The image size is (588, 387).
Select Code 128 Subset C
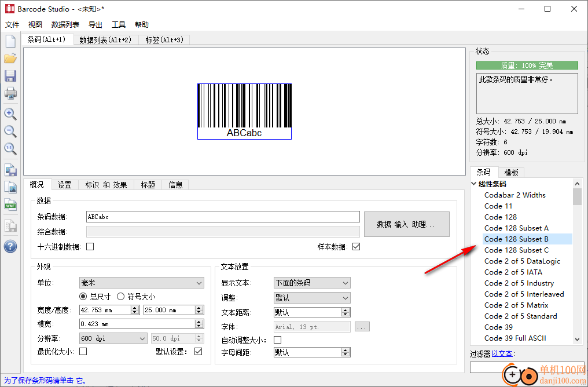(516, 250)
